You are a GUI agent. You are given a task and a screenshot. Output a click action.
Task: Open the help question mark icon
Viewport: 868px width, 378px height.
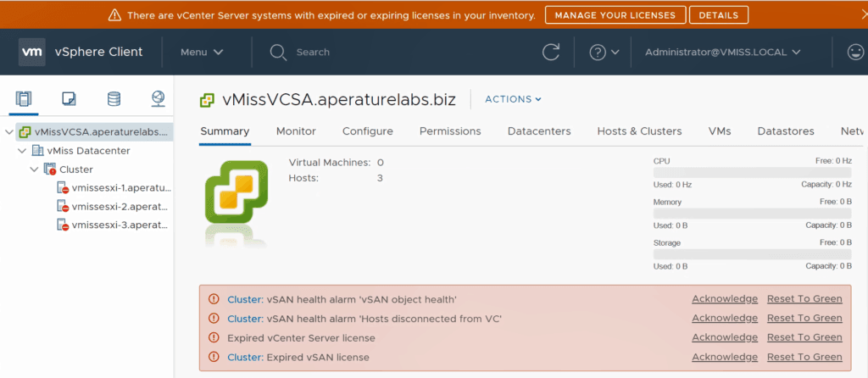(x=598, y=52)
